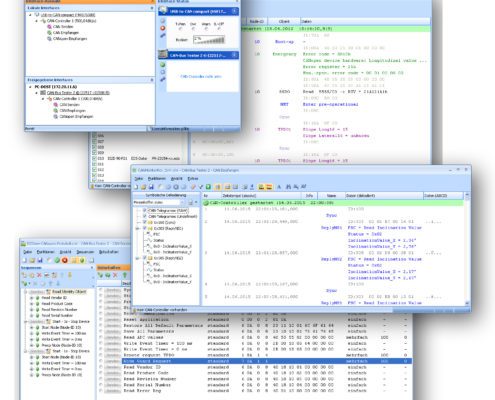This screenshot has height=400, width=495.
Task: Click the new document icon in the CAN Empfänger window toolbar
Action: (x=136, y=187)
